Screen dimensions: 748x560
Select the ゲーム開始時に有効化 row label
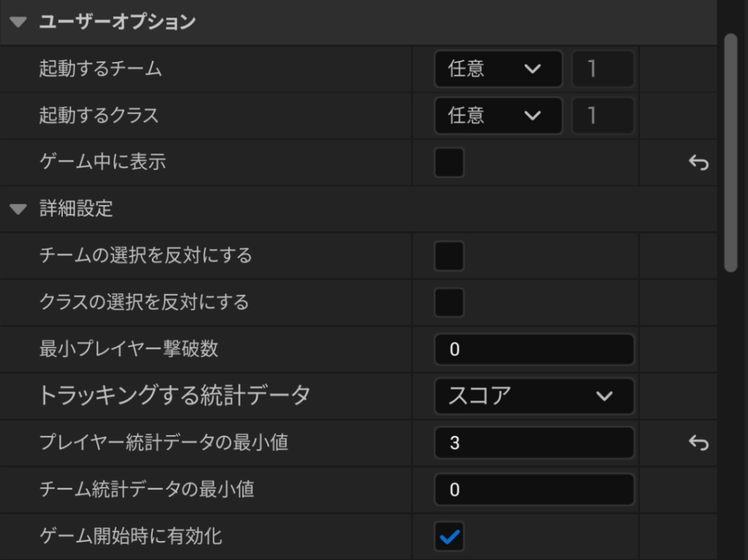131,537
